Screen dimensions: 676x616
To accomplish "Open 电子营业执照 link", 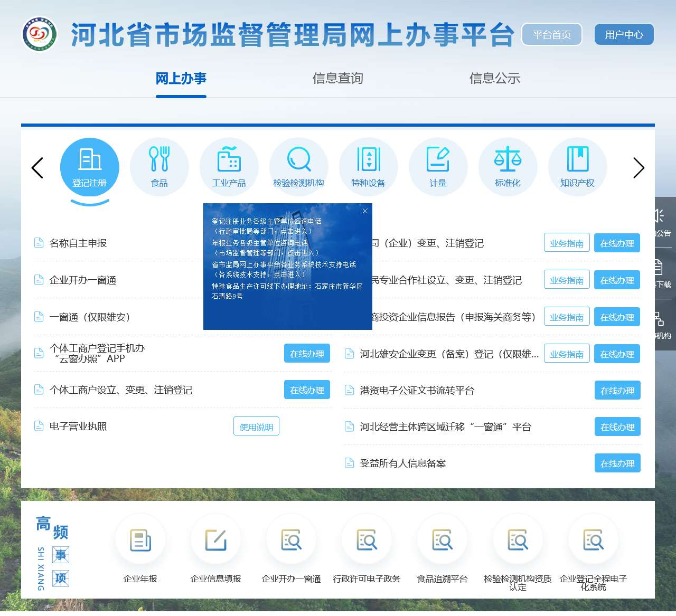I will pyautogui.click(x=78, y=427).
